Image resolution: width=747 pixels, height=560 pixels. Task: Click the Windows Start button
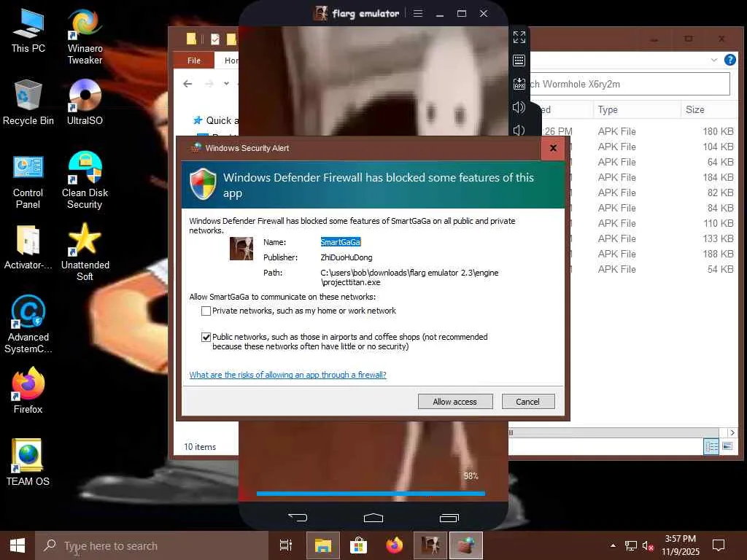[18, 545]
